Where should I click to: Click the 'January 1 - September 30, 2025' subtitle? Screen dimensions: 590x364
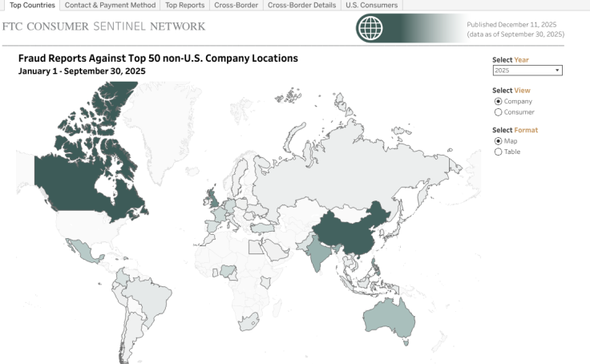(82, 71)
